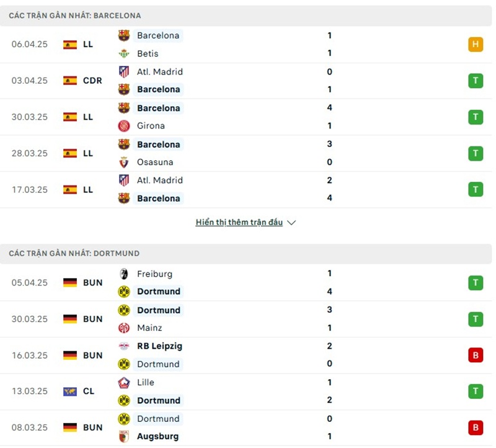Toggle the green H result badge
Viewport: 496px width, 448px height.
pyautogui.click(x=476, y=45)
